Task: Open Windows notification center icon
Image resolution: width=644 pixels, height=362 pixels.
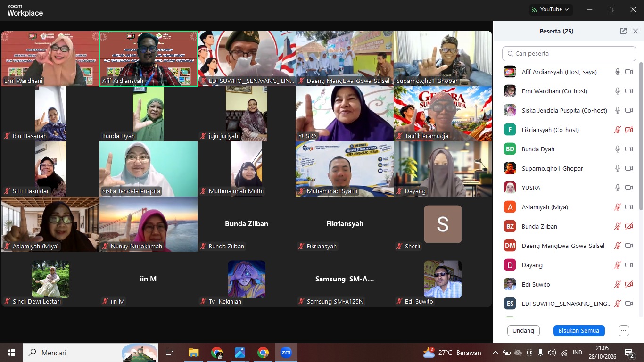Action: pyautogui.click(x=629, y=353)
